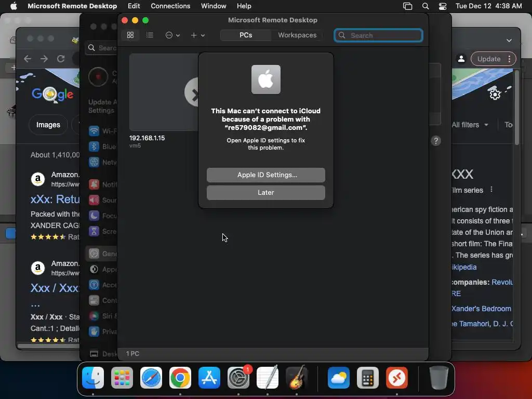The width and height of the screenshot is (532, 399).
Task: Open Spotlight search in menu bar
Action: click(x=425, y=6)
